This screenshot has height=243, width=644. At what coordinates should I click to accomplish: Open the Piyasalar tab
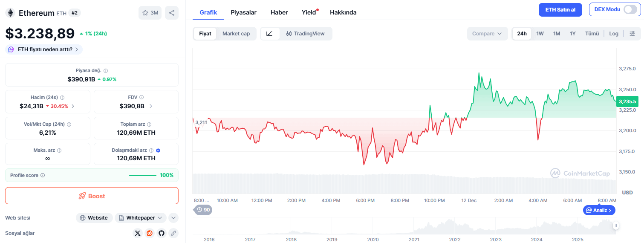click(243, 12)
